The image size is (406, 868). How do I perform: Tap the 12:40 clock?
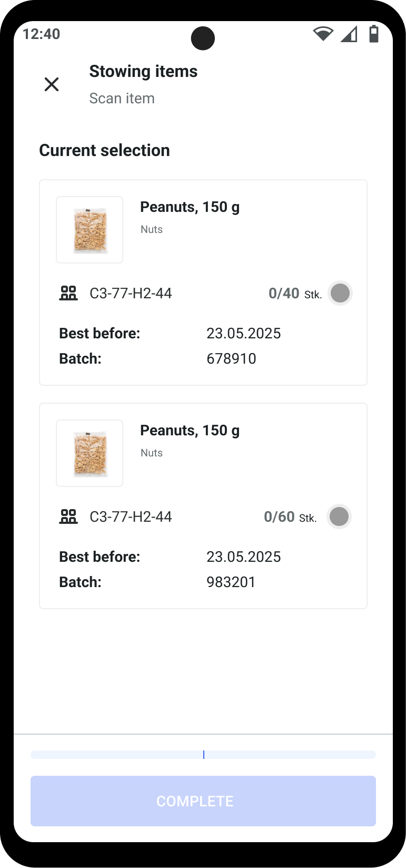tap(42, 34)
